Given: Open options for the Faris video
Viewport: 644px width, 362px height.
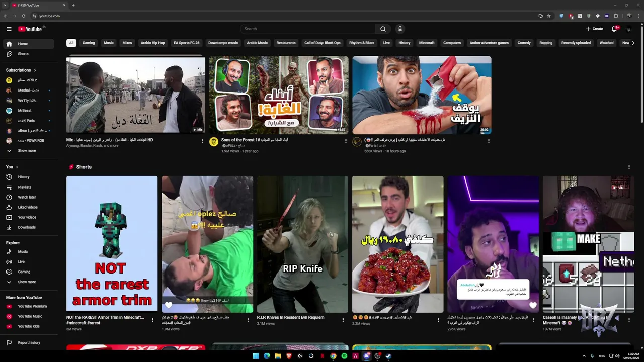Looking at the screenshot, I should (489, 141).
